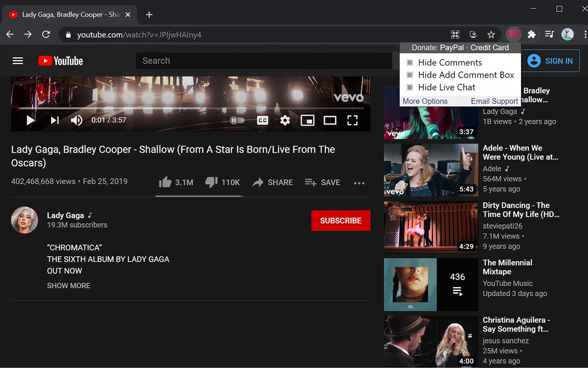
Task: Open the YouTube hamburger guide menu
Action: point(18,61)
